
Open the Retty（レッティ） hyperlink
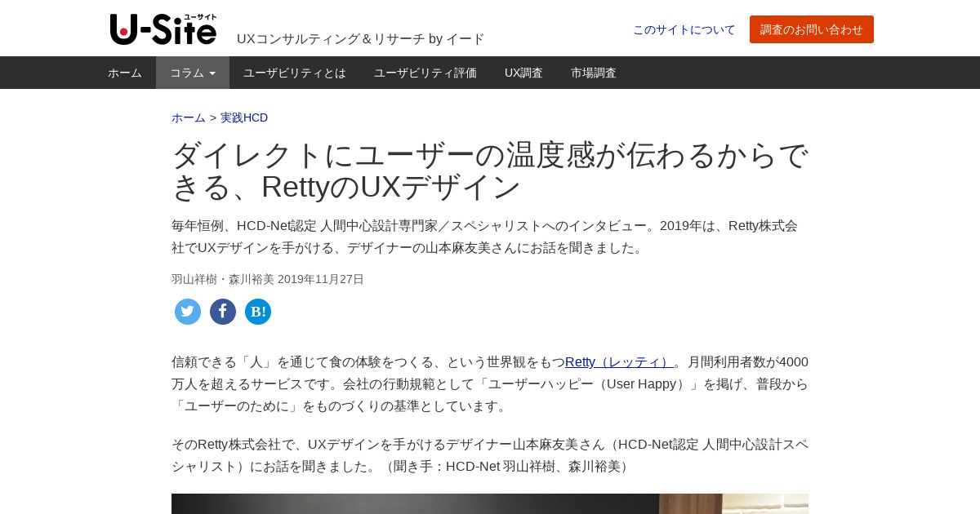619,361
